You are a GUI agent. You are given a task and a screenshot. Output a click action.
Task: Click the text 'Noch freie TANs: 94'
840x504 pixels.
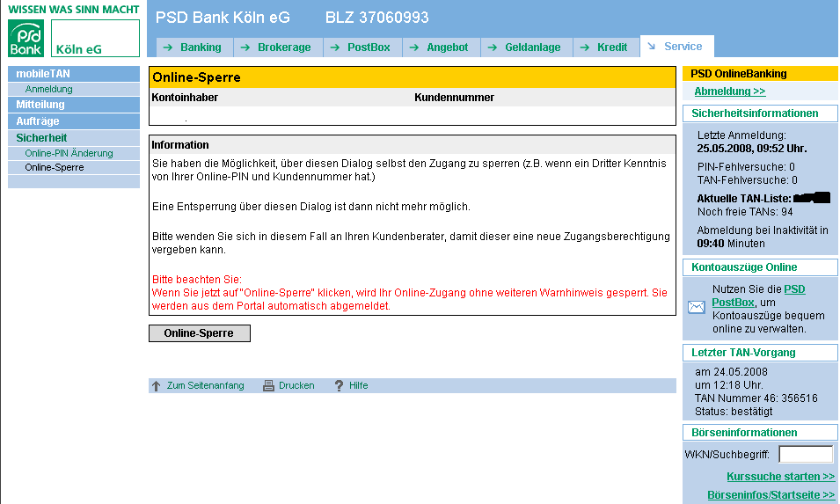click(x=745, y=212)
